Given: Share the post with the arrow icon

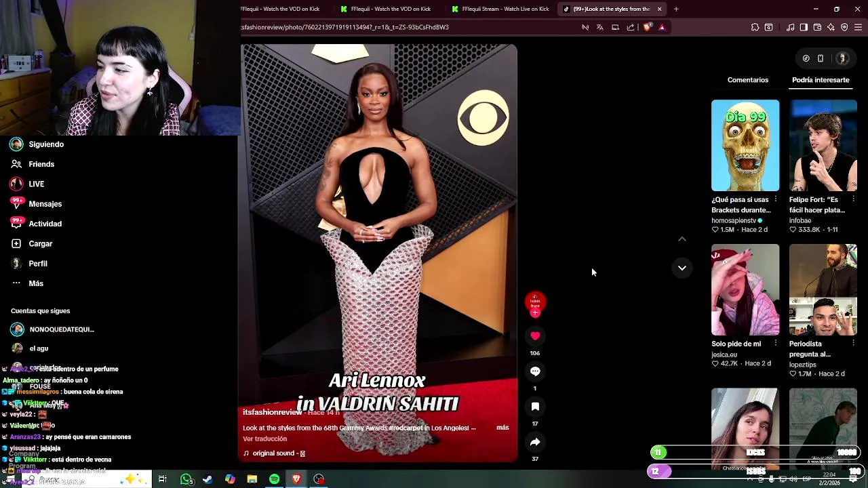Looking at the screenshot, I should click(535, 442).
